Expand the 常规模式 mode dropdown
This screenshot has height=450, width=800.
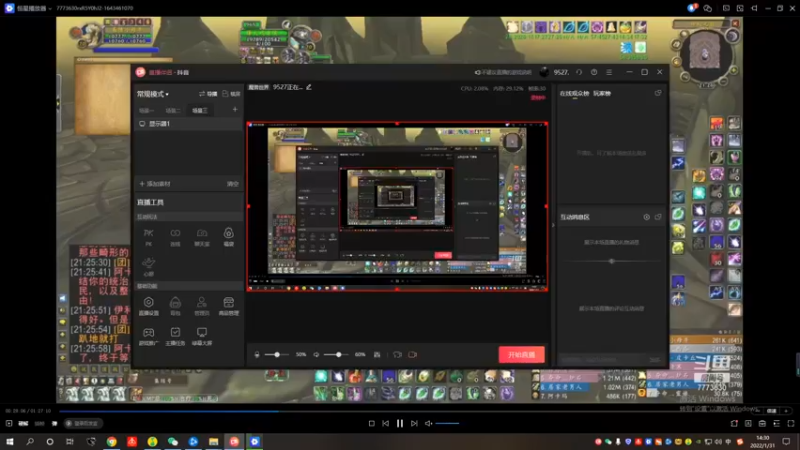click(153, 94)
